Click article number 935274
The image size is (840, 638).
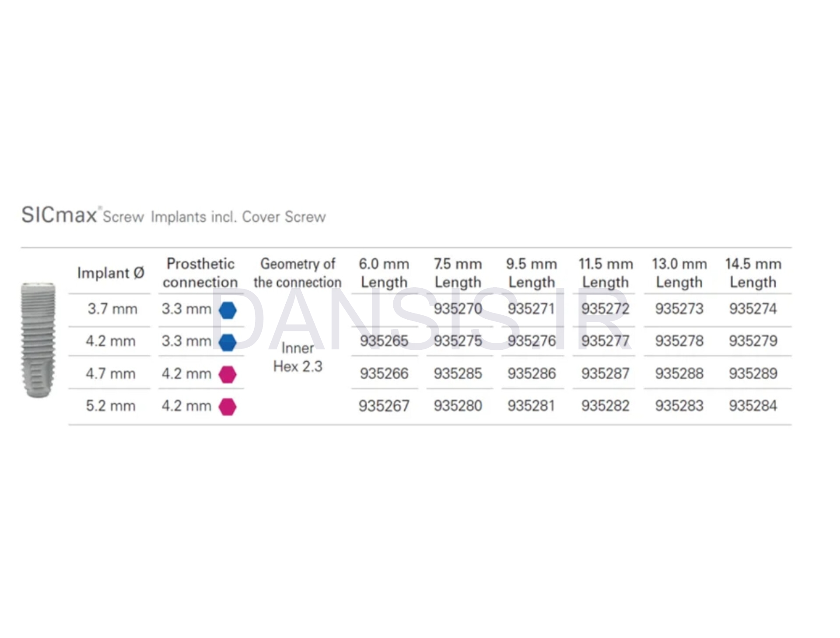pos(753,309)
